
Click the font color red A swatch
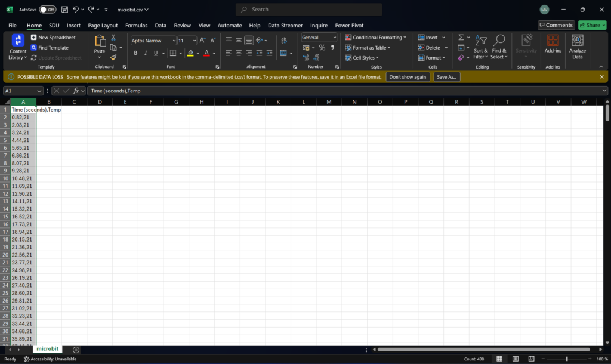[206, 53]
